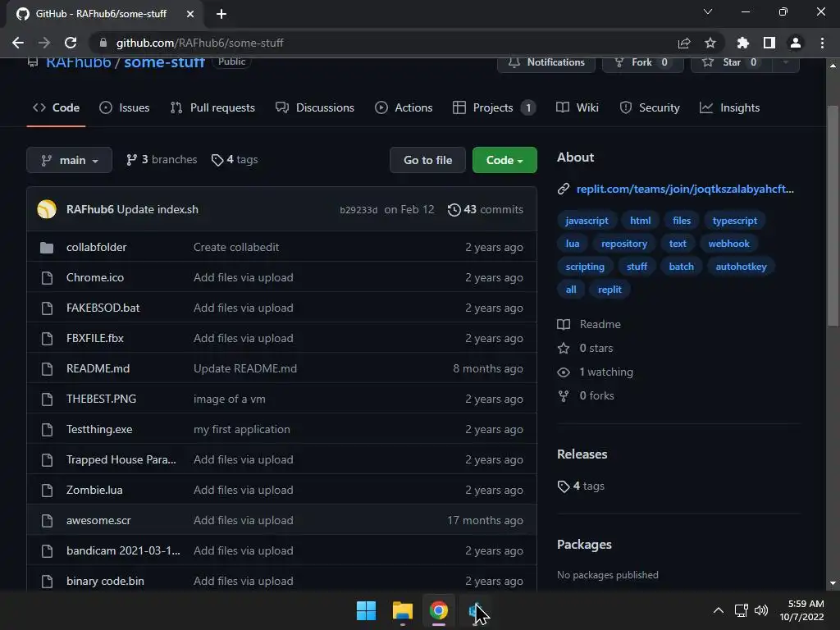Image resolution: width=840 pixels, height=630 pixels.
Task: Open the Readme link in About
Action: pyautogui.click(x=589, y=324)
